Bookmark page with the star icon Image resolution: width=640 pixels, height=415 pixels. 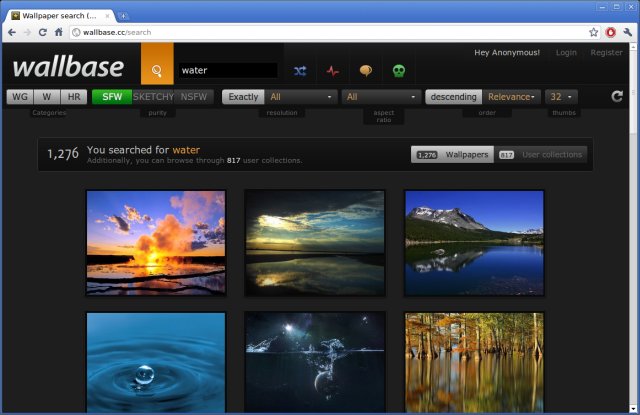593,32
